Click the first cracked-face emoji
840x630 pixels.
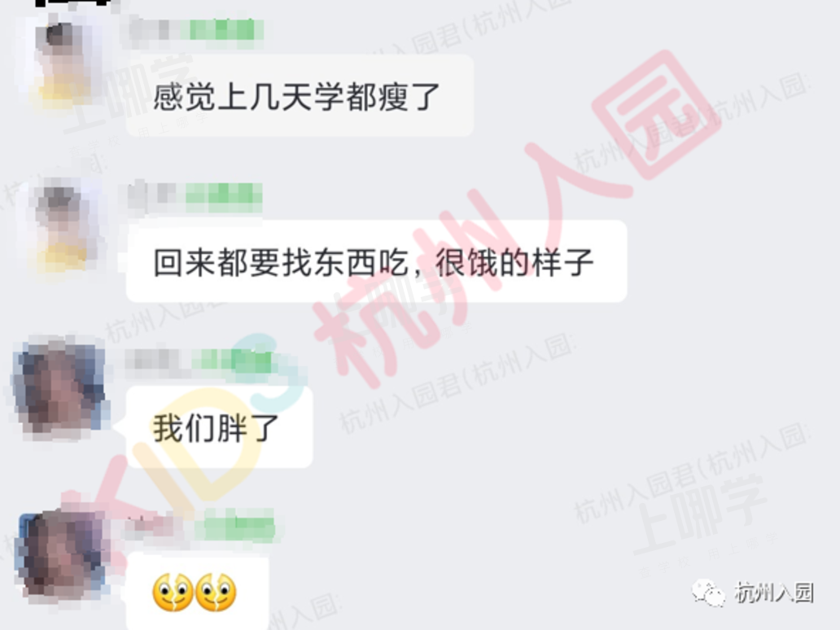pos(173,592)
